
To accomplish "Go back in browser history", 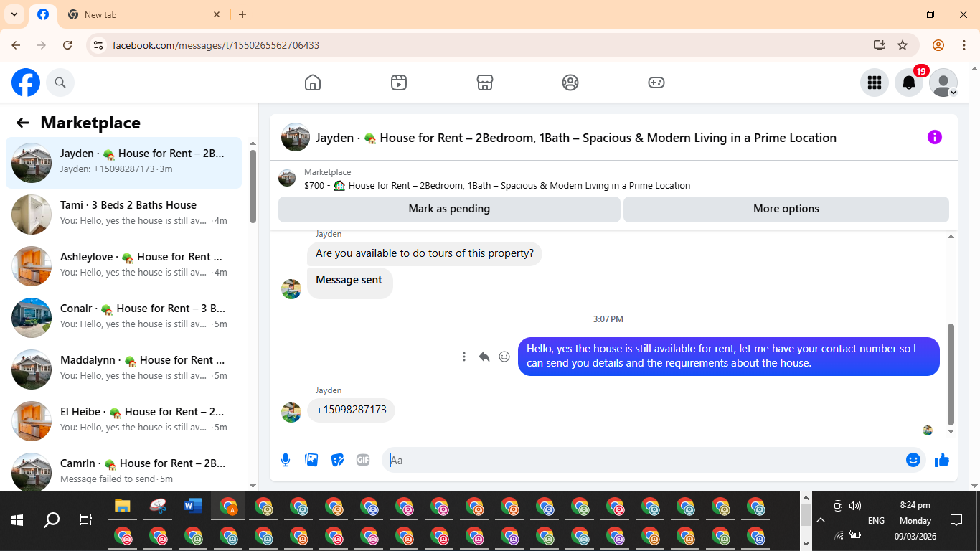I will tap(16, 45).
